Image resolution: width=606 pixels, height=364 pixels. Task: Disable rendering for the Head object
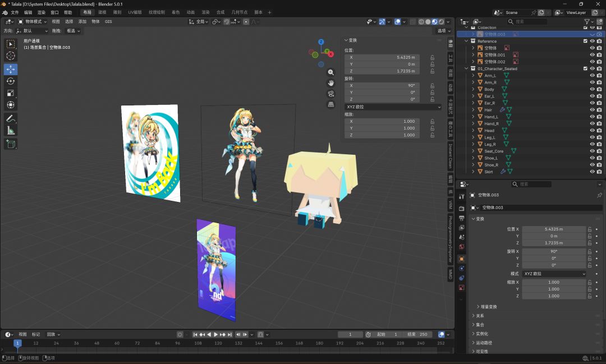(599, 131)
